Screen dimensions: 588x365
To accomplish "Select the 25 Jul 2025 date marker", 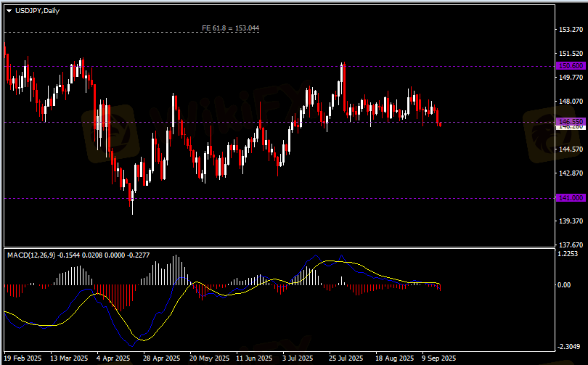I will pyautogui.click(x=346, y=358).
